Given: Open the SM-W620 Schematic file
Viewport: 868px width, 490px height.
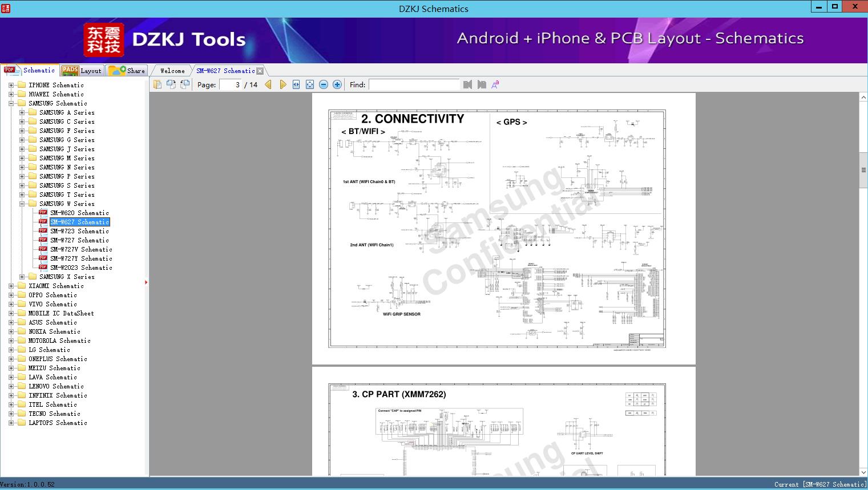Looking at the screenshot, I should (79, 213).
